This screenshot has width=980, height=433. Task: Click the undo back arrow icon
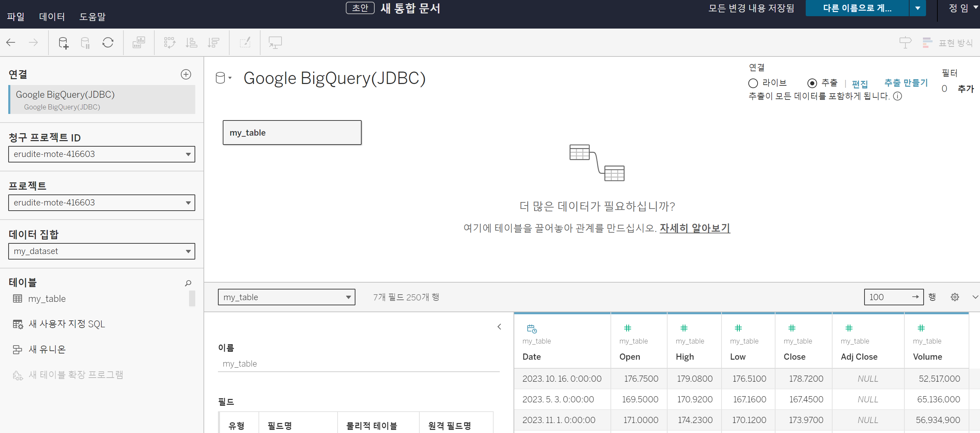[11, 43]
